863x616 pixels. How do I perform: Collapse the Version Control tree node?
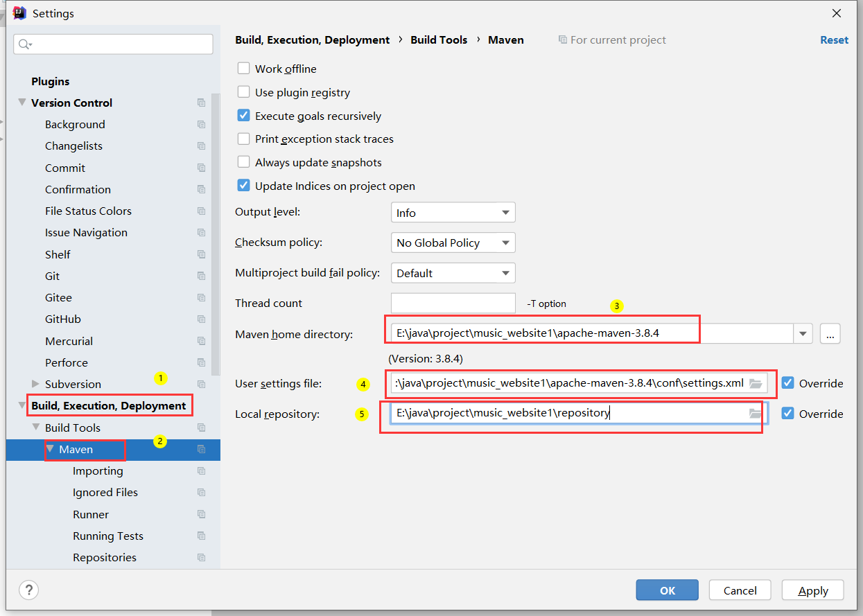click(22, 103)
